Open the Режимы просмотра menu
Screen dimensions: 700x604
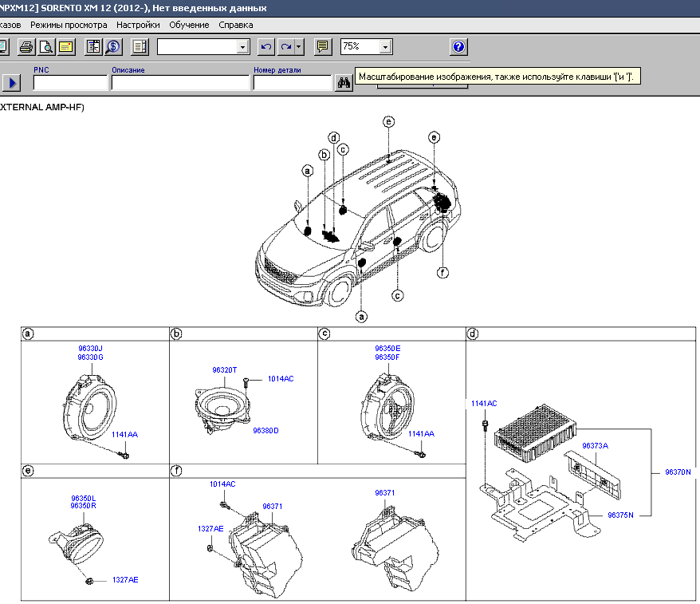(x=69, y=25)
